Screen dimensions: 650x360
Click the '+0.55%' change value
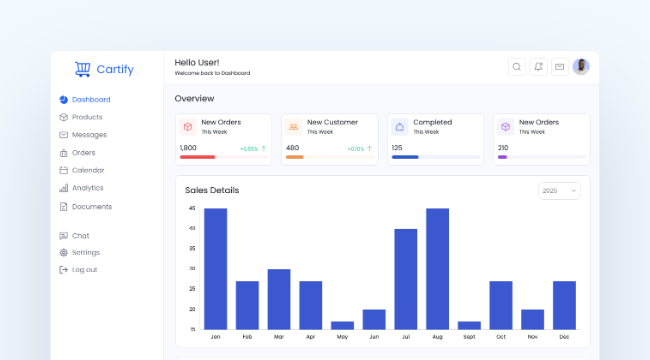point(249,149)
